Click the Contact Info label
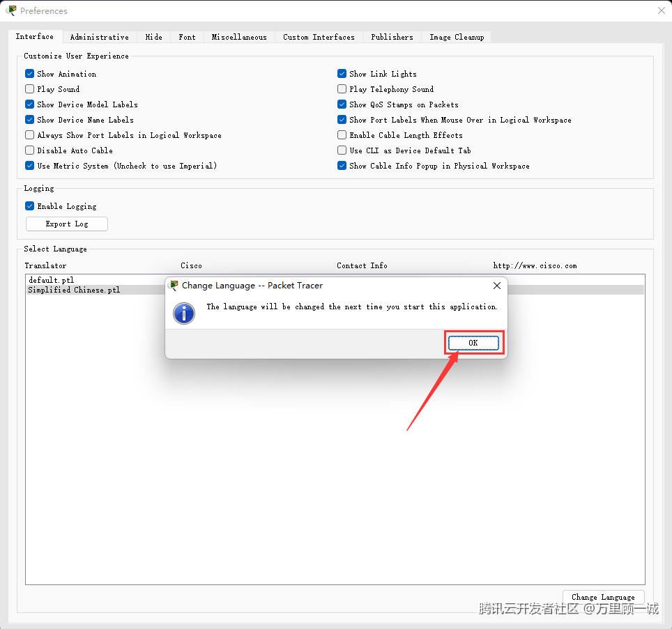This screenshot has height=629, width=672. [x=362, y=265]
